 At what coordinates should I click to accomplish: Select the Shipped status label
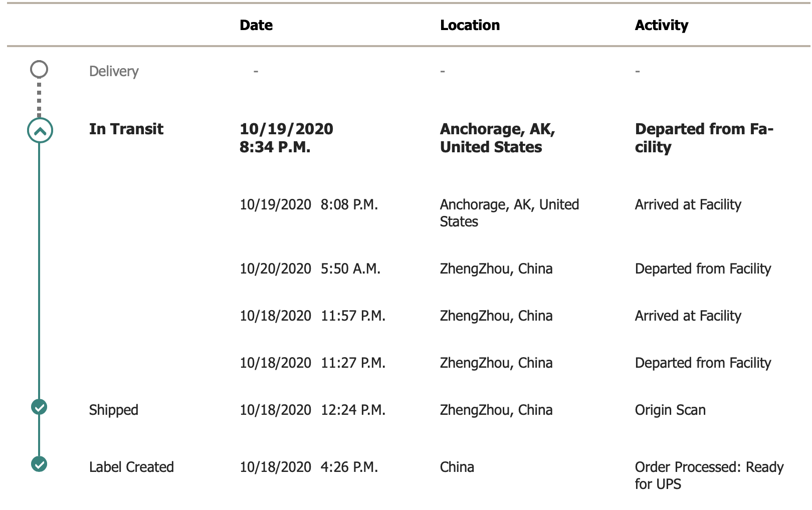click(114, 410)
